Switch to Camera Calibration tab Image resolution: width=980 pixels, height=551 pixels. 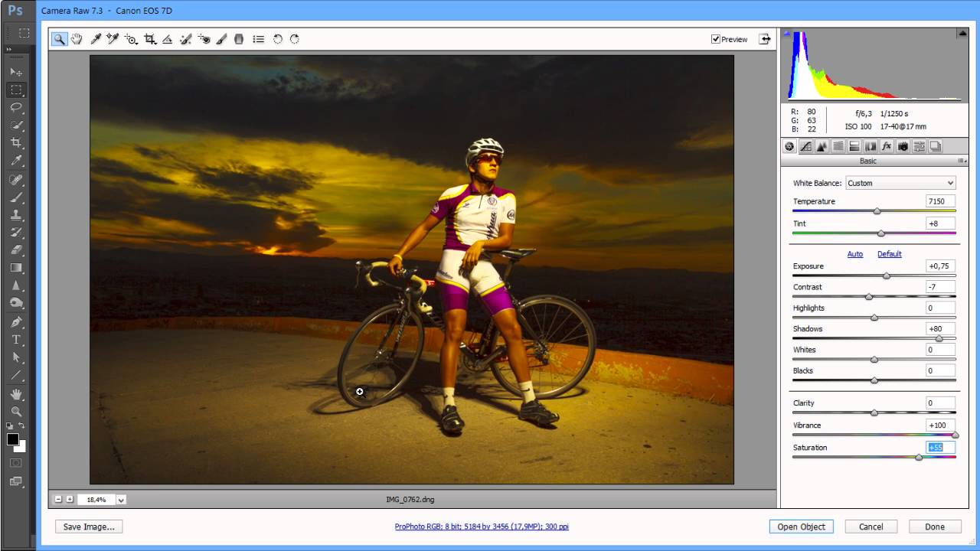click(x=903, y=146)
